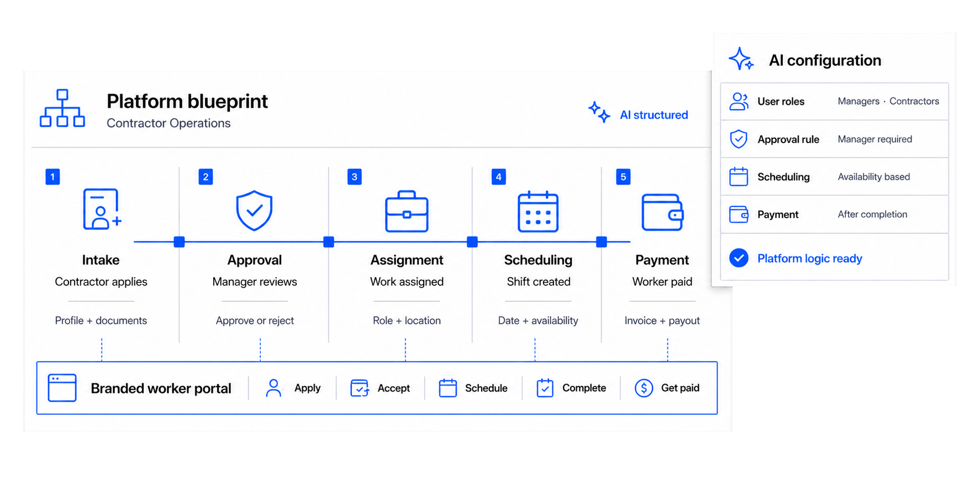Screen dimensions: 980x490
Task: Click the 'Worker paid' text
Action: click(x=662, y=282)
